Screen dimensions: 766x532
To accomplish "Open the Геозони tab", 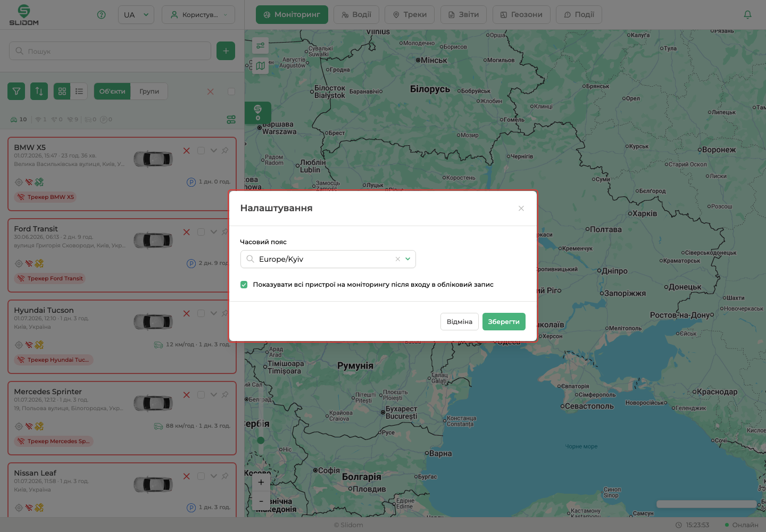I will click(521, 15).
